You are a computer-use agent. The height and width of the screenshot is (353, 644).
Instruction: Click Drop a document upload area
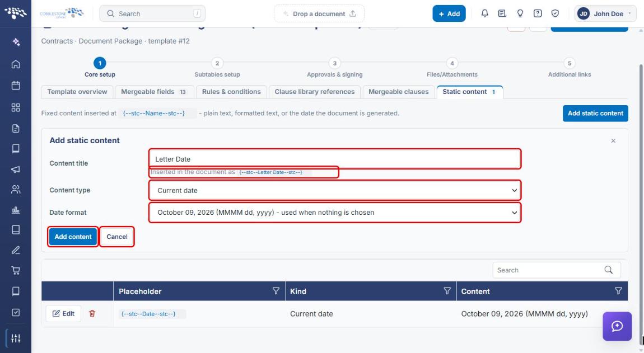pyautogui.click(x=319, y=13)
